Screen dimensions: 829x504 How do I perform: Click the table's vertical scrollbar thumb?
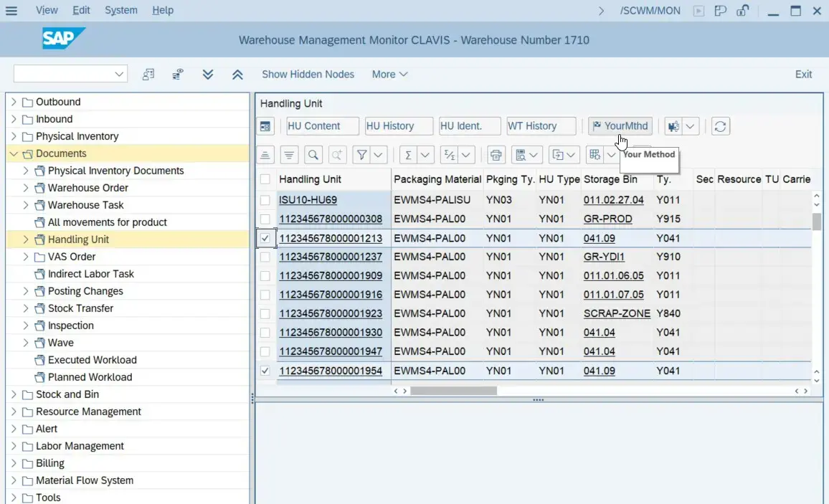coord(816,222)
